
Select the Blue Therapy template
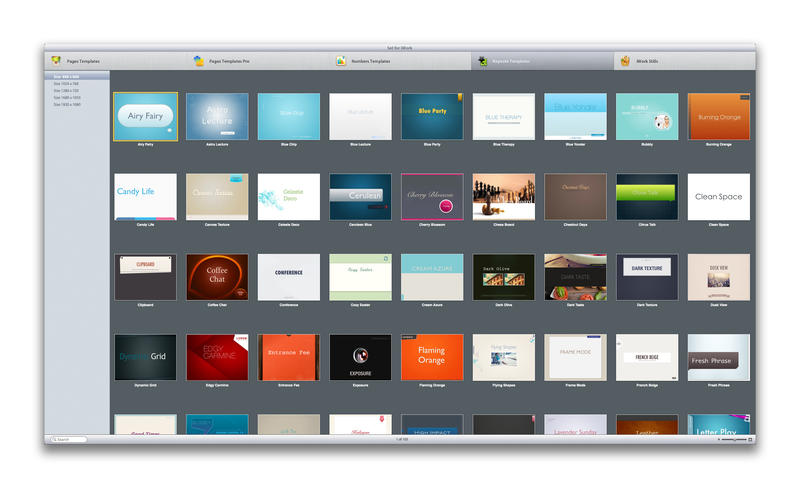504,116
